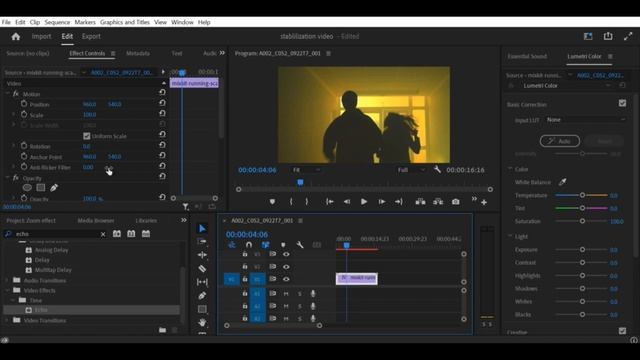Show overflow panels in Project group
Image resolution: width=640 pixels, height=360 pixels.
(x=184, y=220)
